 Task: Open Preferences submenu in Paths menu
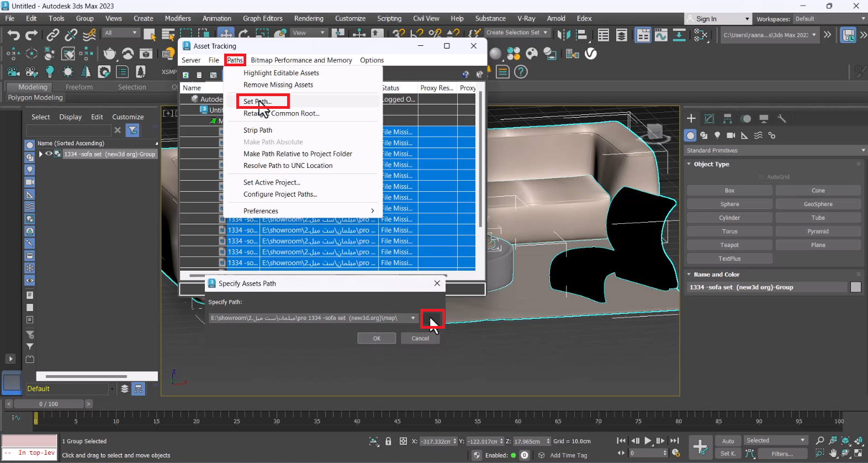[304, 211]
